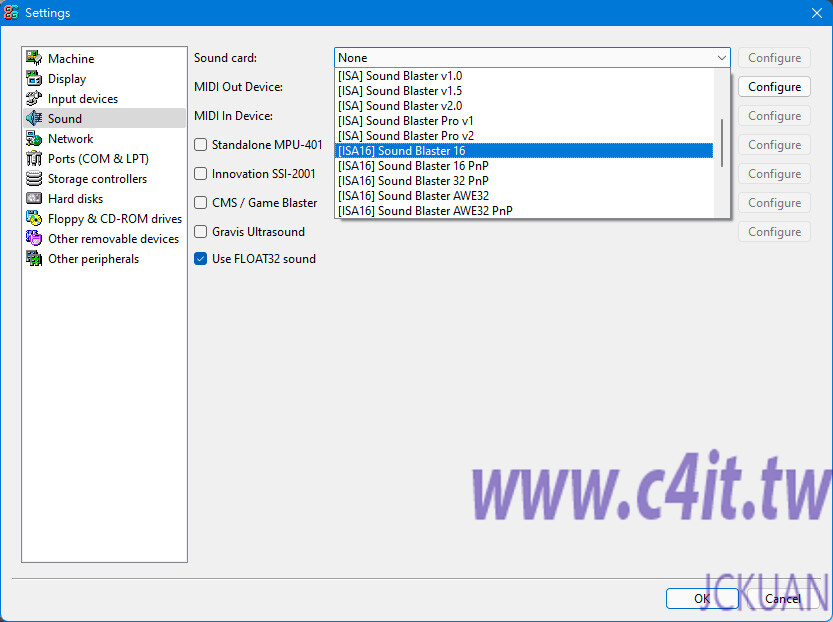Click the Sound speaker icon

[x=34, y=118]
